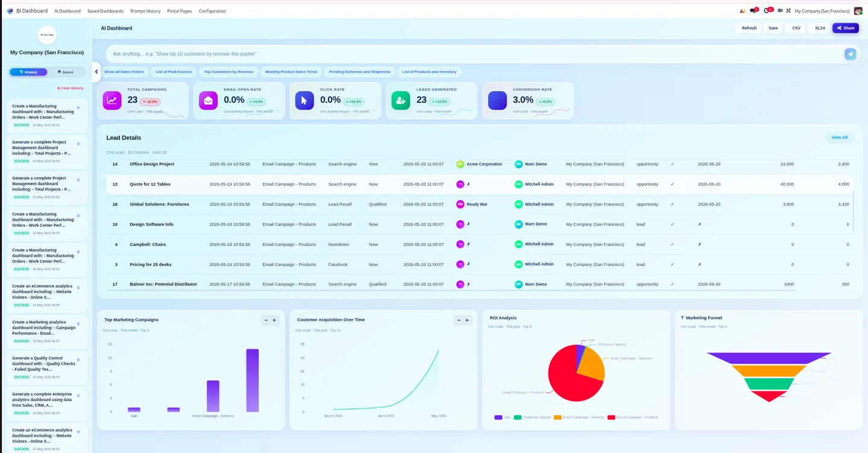
Task: Open the user avatar menu
Action: pyautogui.click(x=858, y=11)
